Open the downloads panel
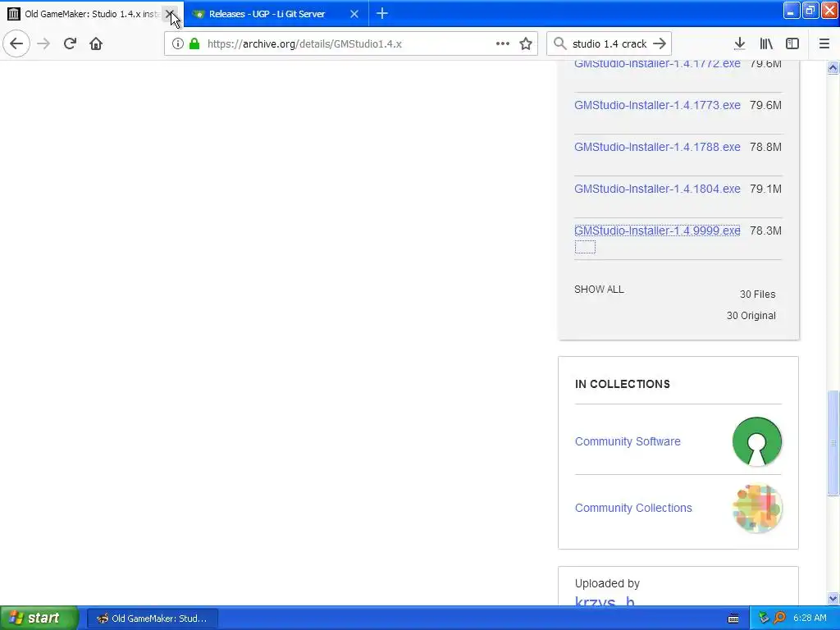This screenshot has height=630, width=840. point(740,43)
